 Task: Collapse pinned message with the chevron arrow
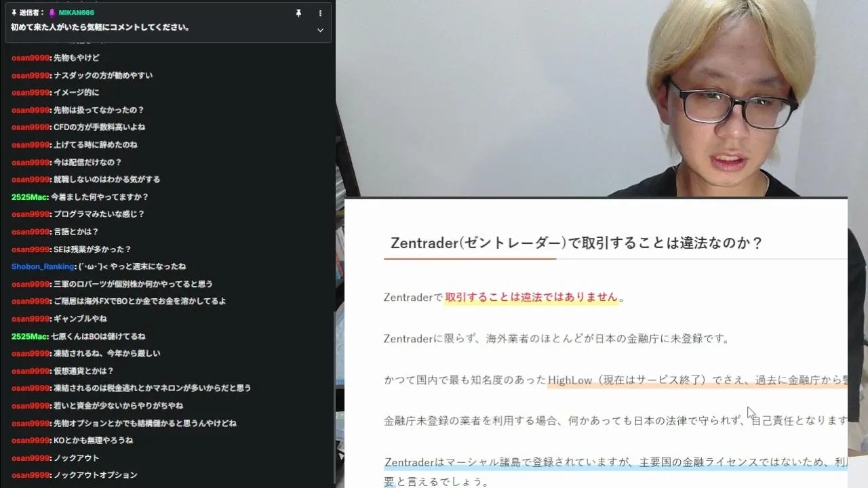(x=320, y=30)
